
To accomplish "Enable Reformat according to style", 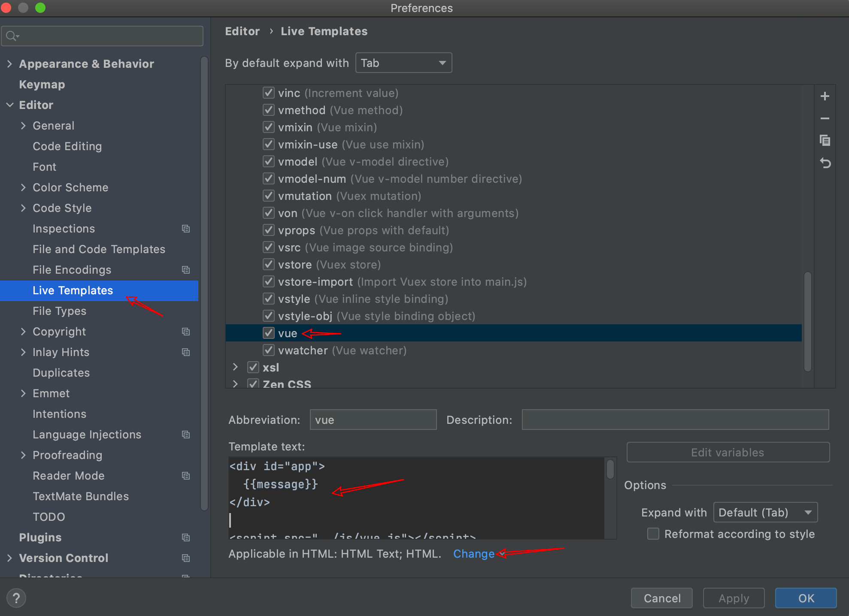I will [x=653, y=534].
